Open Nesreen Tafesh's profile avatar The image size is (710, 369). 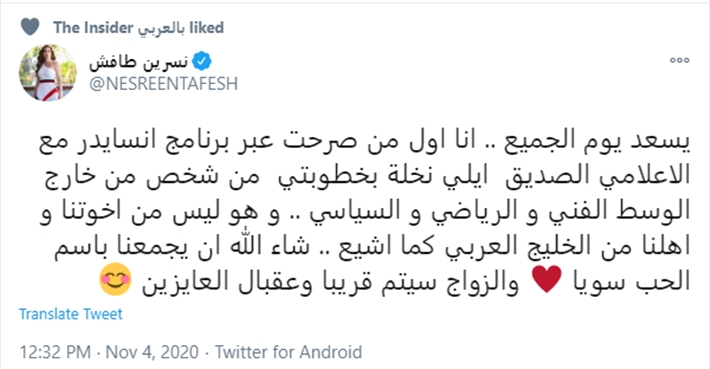click(x=48, y=72)
